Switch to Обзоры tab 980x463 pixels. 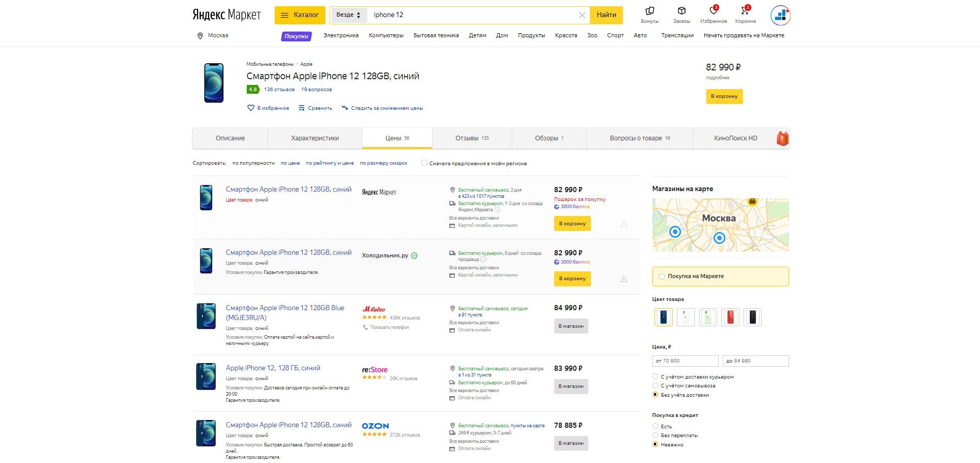pos(549,138)
